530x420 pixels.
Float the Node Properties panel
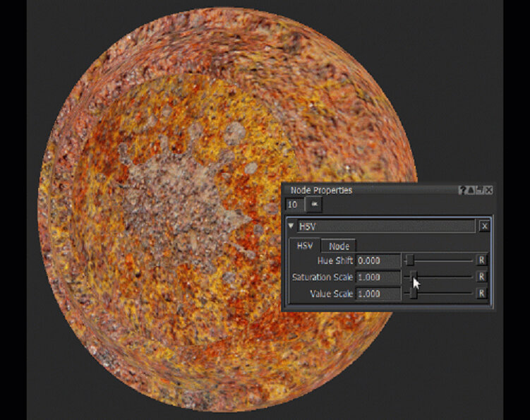pyautogui.click(x=480, y=191)
